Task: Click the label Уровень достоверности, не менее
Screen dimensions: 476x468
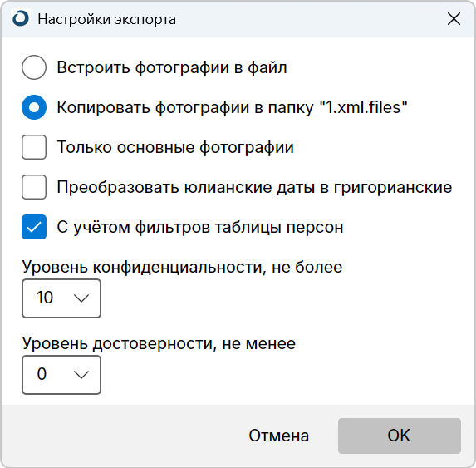Action: (x=159, y=343)
